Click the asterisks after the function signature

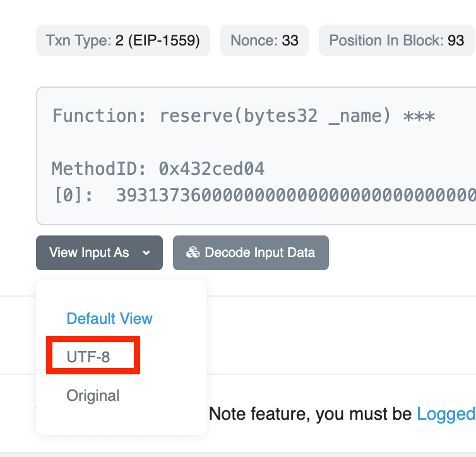click(419, 116)
